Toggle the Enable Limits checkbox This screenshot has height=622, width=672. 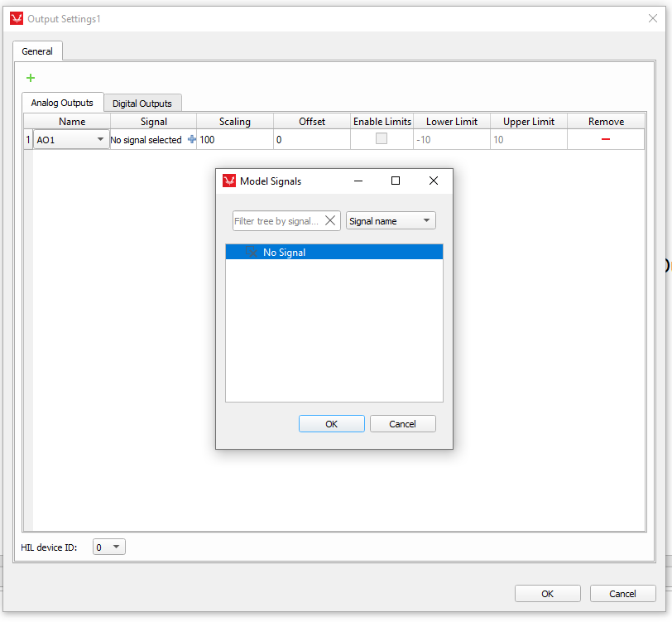point(382,139)
